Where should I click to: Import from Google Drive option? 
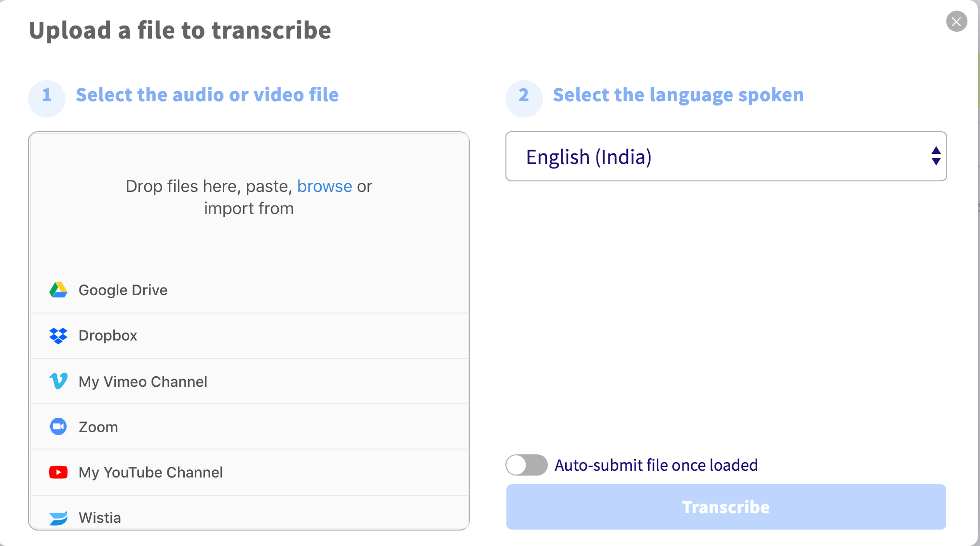[123, 290]
